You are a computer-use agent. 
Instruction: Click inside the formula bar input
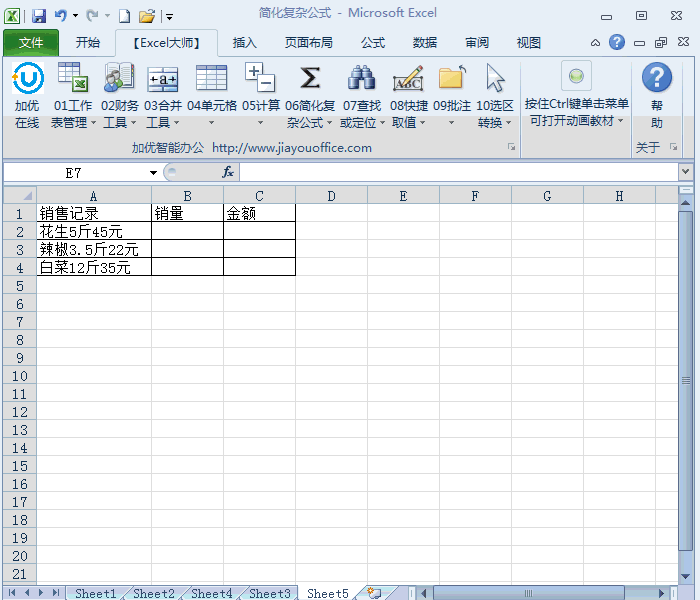click(x=459, y=172)
